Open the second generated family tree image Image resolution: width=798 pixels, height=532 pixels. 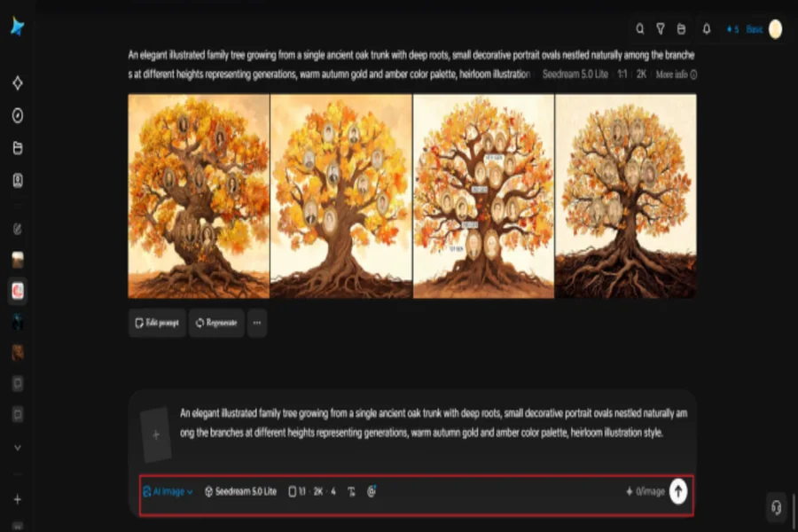(x=341, y=196)
